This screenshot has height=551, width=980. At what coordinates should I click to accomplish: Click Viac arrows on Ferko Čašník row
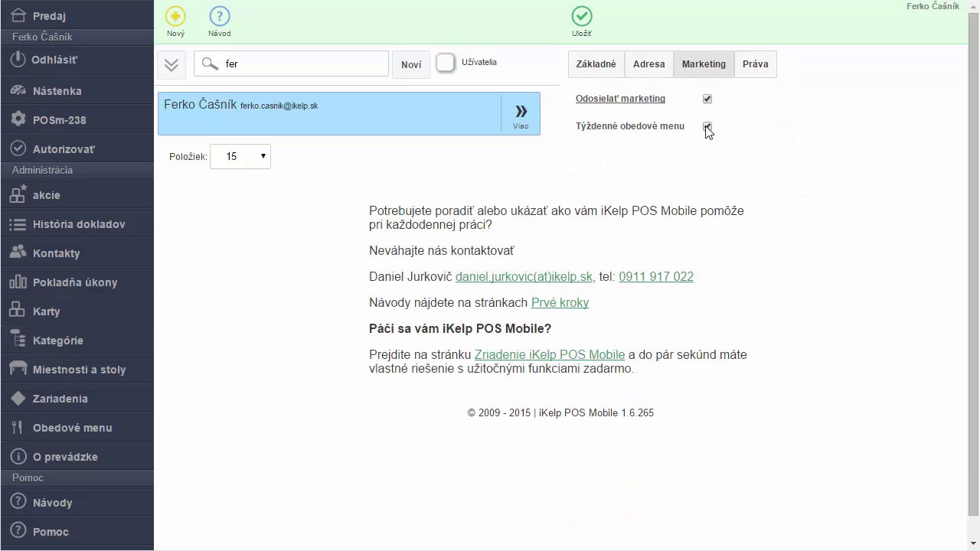pyautogui.click(x=521, y=113)
